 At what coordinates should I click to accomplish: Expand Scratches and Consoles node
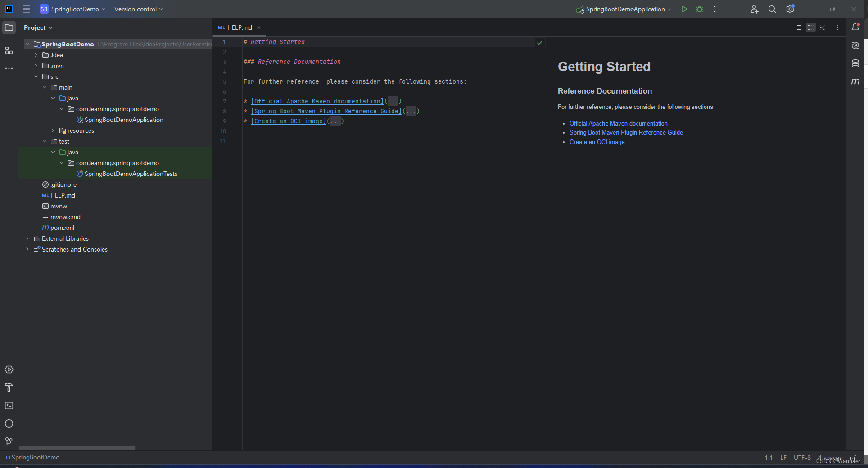pyautogui.click(x=27, y=249)
